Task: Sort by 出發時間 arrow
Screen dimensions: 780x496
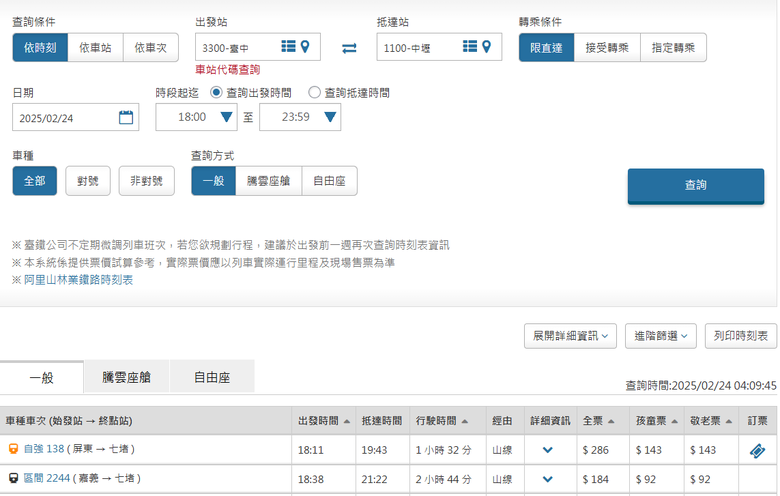Action: click(347, 421)
